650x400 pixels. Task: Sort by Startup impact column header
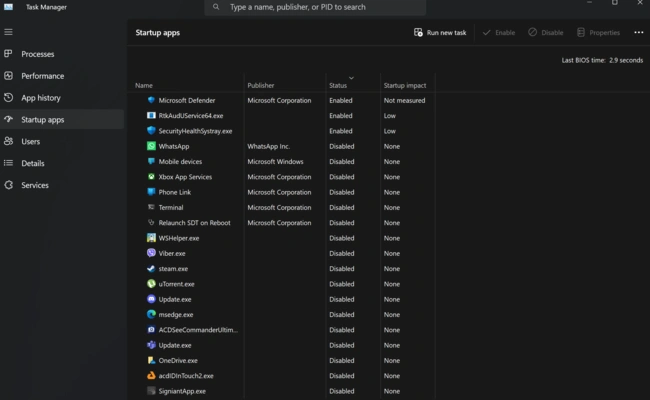point(407,85)
